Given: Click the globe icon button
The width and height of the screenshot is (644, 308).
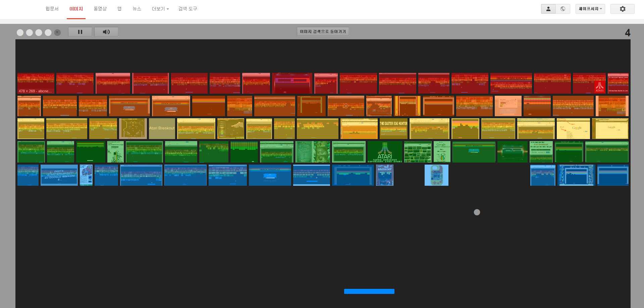Looking at the screenshot, I should pos(563,9).
